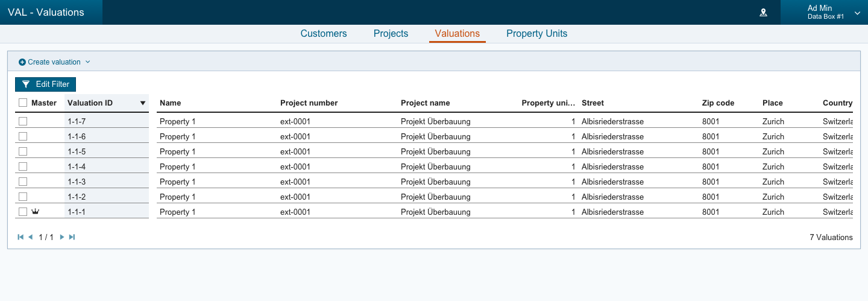Sort by the Project number column header
868x301 pixels.
pyautogui.click(x=309, y=103)
